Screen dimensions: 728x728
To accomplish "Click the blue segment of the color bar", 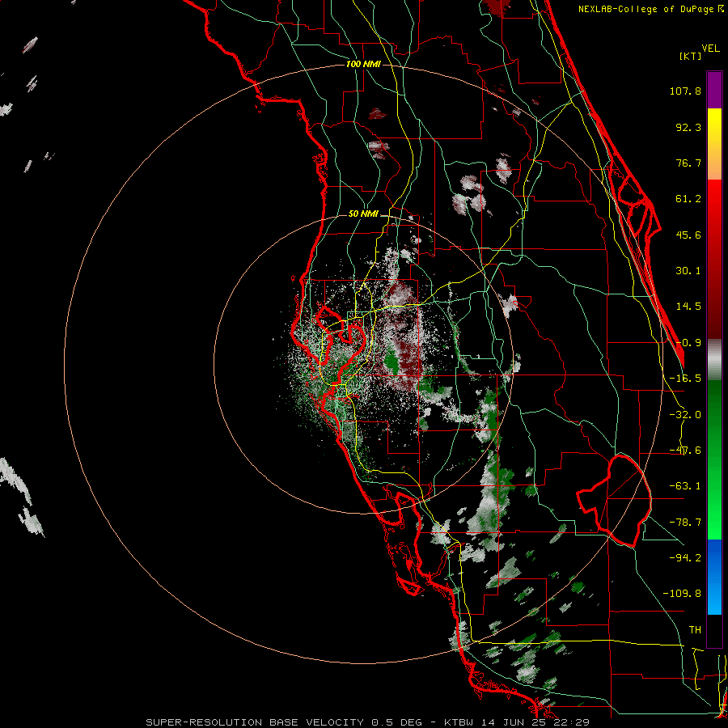I will pyautogui.click(x=714, y=577).
